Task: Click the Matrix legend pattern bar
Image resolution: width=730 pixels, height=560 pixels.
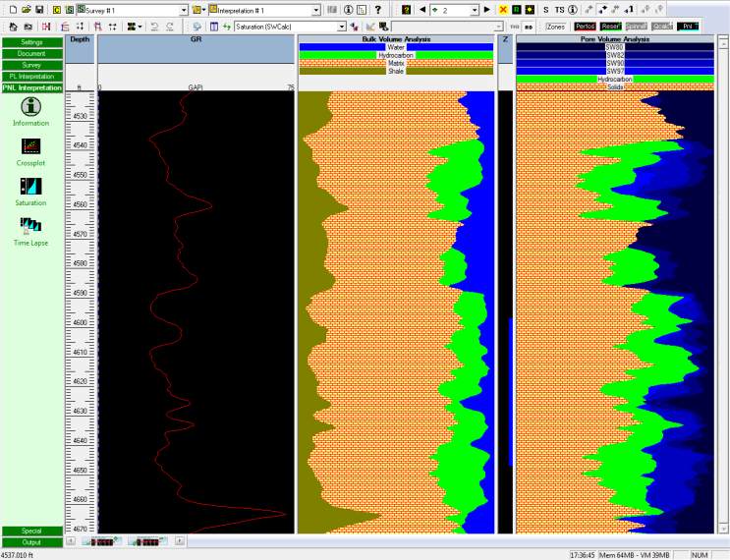Action: 396,63
